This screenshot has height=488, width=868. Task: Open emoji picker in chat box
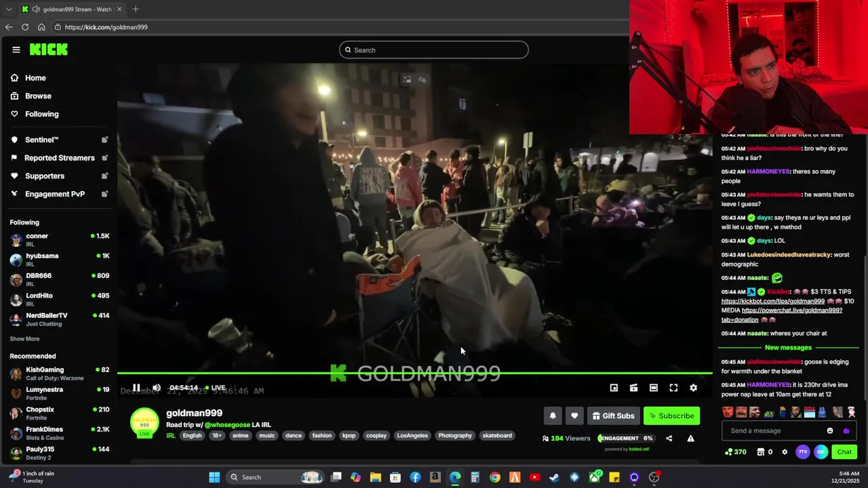click(830, 430)
